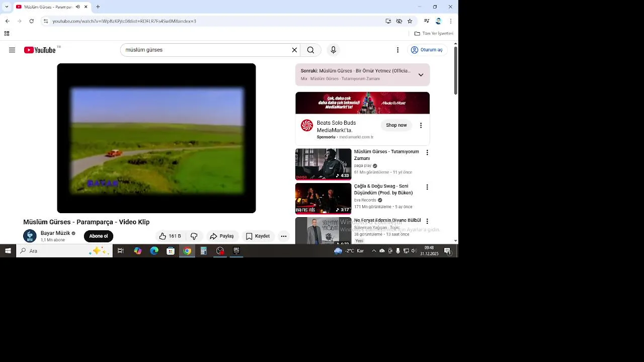
Task: Open more actions ellipsis below video
Action: click(x=284, y=236)
